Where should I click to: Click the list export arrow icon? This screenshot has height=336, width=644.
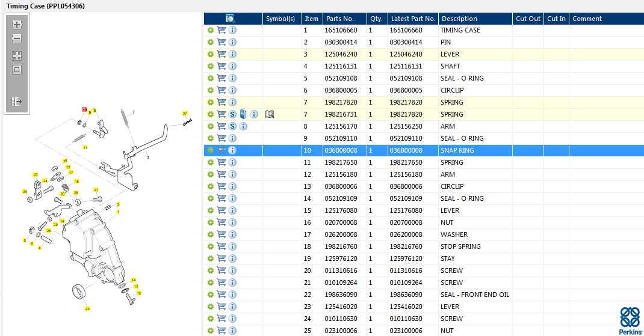coord(17,102)
